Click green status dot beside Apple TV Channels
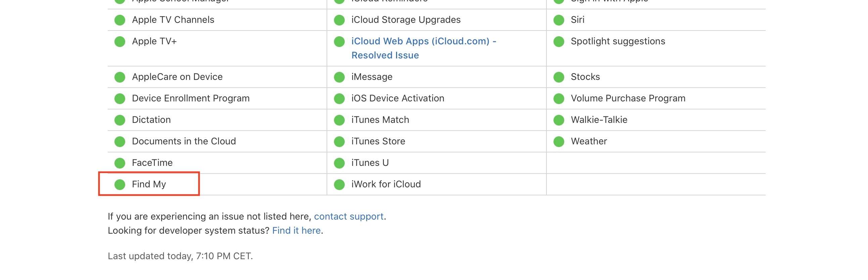 click(x=119, y=20)
